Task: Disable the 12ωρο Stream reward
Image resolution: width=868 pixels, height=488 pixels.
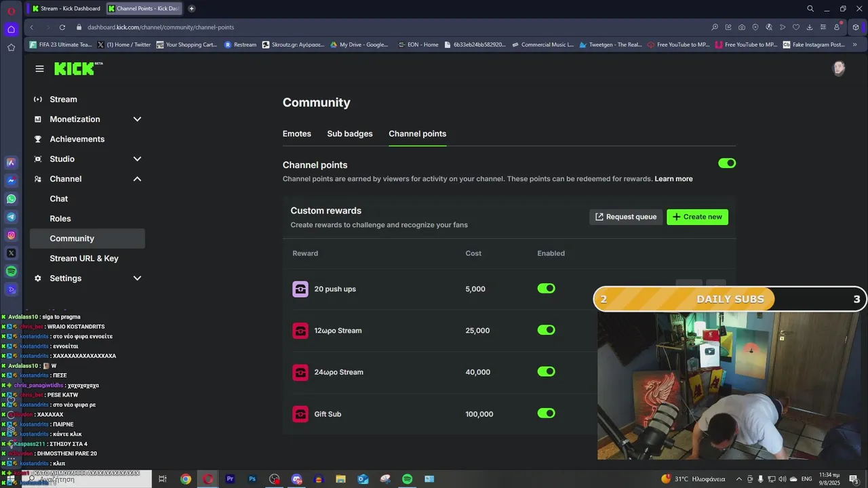Action: pos(547,330)
